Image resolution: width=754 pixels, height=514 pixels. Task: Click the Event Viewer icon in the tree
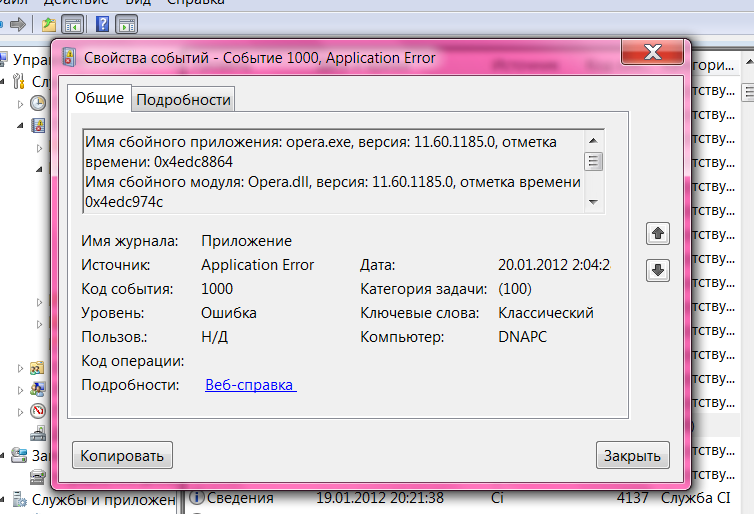[x=38, y=126]
